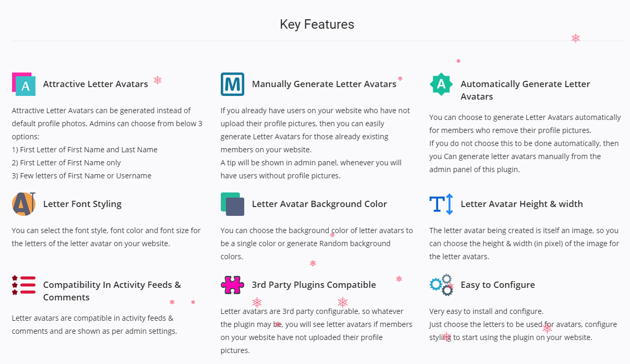Image resolution: width=630 pixels, height=364 pixels.
Task: Select the Manually Generate Letter Avatars title
Action: pyautogui.click(x=324, y=84)
